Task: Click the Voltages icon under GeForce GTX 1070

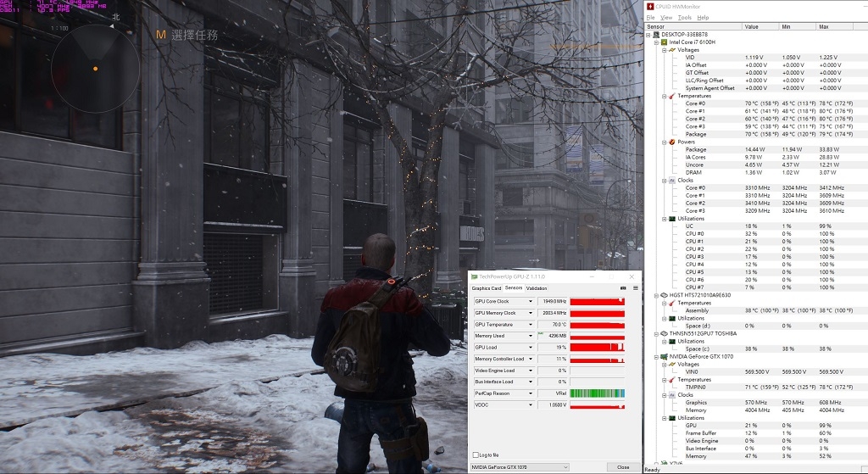Action: pos(672,365)
